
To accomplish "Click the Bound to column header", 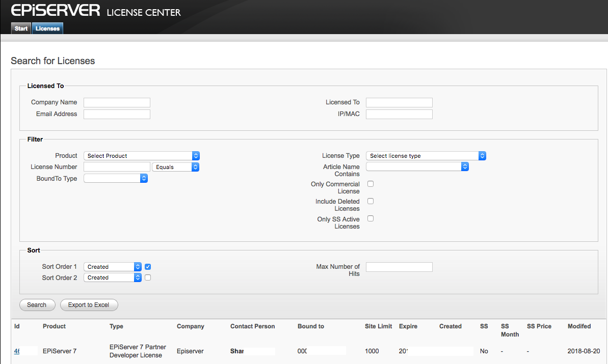I will 310,326.
